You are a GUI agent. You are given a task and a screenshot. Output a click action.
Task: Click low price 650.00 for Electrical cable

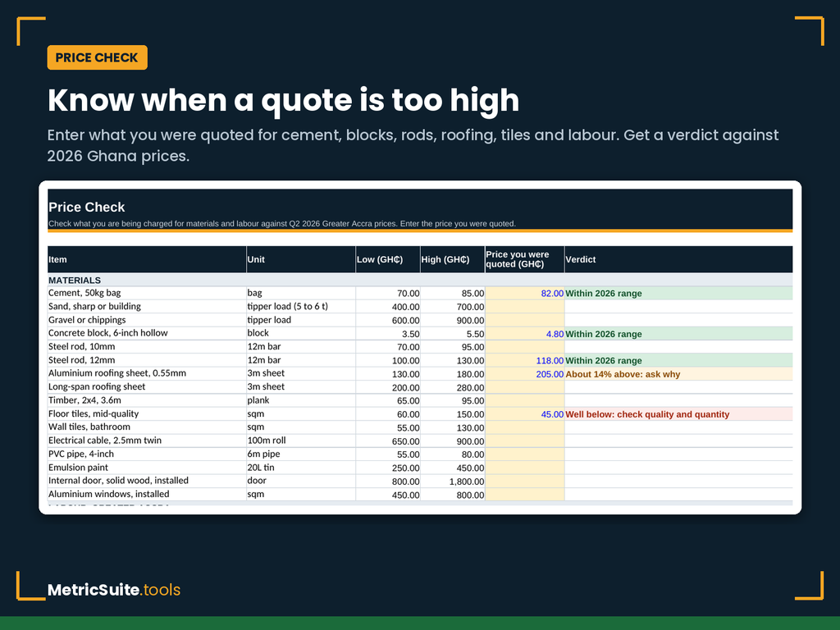(388, 441)
